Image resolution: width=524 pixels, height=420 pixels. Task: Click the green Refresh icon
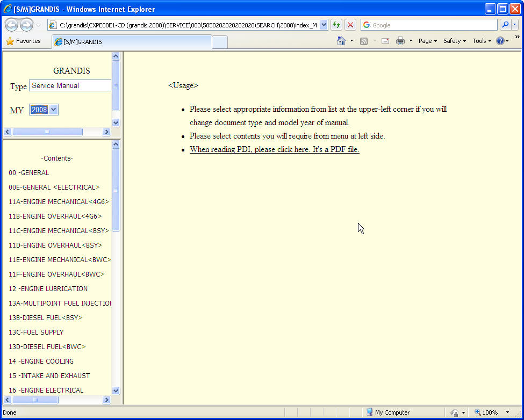336,25
